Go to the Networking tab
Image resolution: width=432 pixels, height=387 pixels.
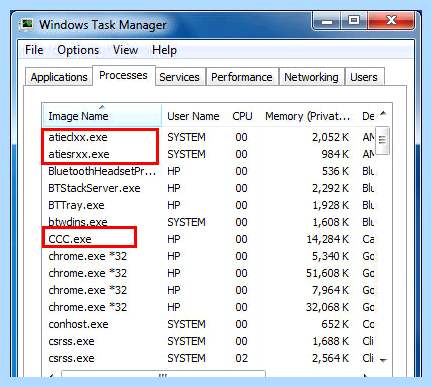311,77
